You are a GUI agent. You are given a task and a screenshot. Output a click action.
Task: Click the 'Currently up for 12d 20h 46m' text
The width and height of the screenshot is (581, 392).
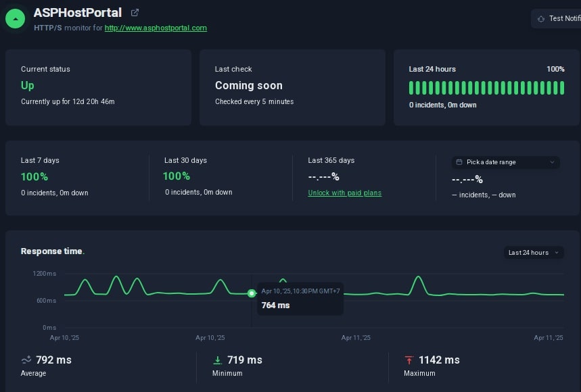point(68,101)
